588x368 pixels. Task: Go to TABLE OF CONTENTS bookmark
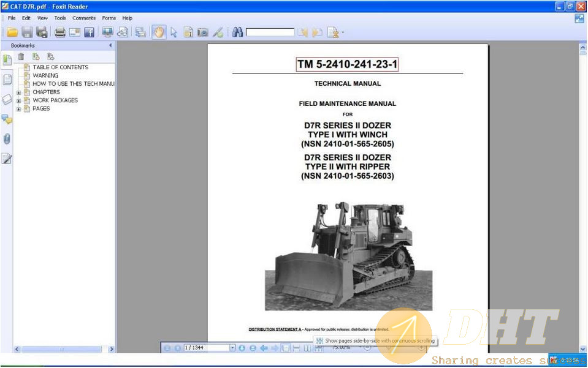60,67
